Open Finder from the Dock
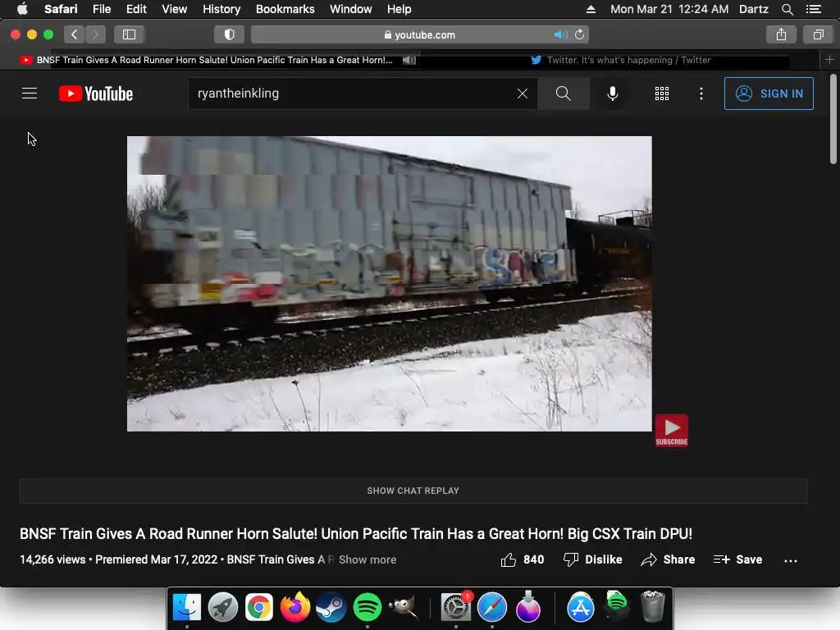Image resolution: width=840 pixels, height=630 pixels. coord(187,608)
